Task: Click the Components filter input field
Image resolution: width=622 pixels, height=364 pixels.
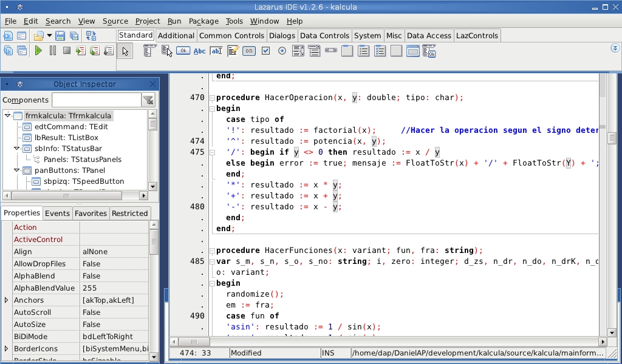Action: [97, 100]
